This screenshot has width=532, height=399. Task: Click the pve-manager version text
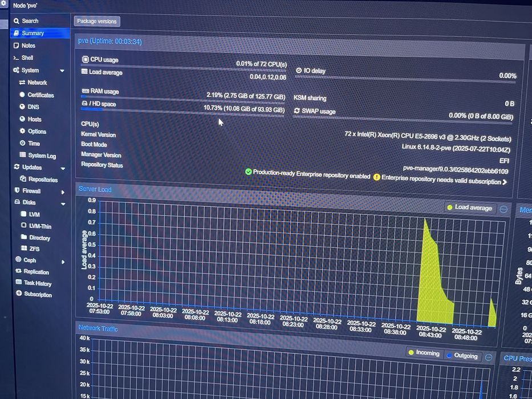tap(456, 169)
